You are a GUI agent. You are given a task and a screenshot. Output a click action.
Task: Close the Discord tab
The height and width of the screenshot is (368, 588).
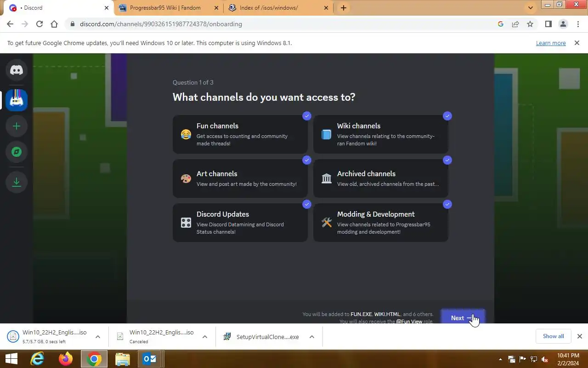107,8
